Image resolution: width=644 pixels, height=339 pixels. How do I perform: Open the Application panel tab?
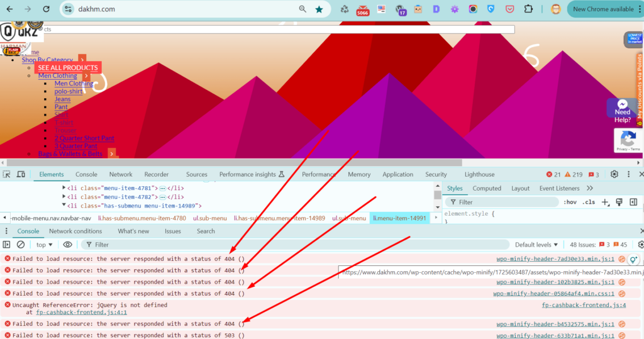(x=397, y=174)
